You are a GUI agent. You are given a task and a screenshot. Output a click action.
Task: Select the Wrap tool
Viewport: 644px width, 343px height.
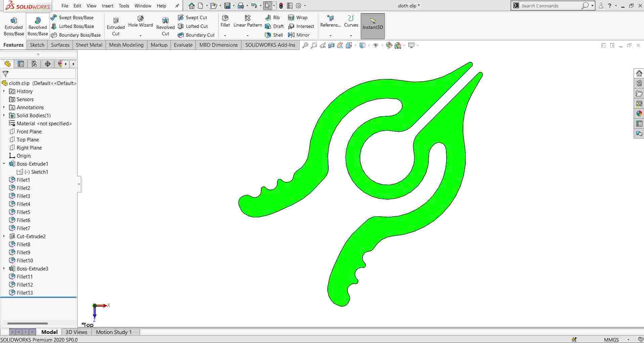[x=298, y=17]
